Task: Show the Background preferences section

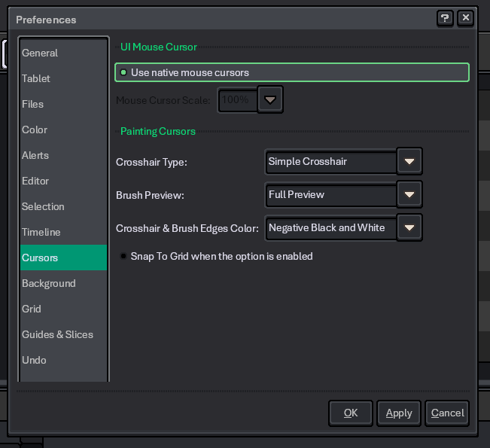Action: (49, 284)
